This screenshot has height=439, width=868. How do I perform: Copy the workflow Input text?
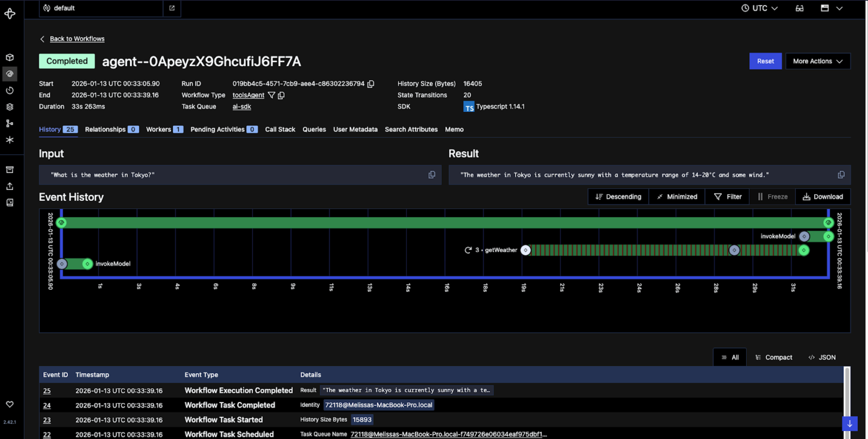432,175
